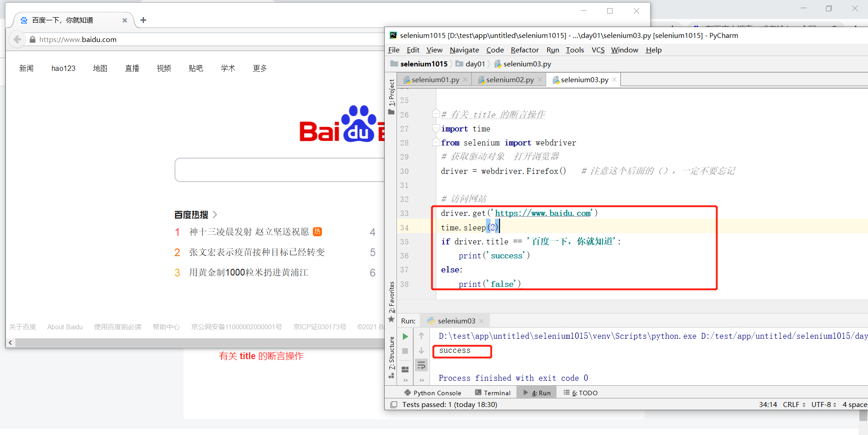Expand more actions chevron under soft-wrap icon
Viewport: 868px width, 435px height.
point(421,380)
